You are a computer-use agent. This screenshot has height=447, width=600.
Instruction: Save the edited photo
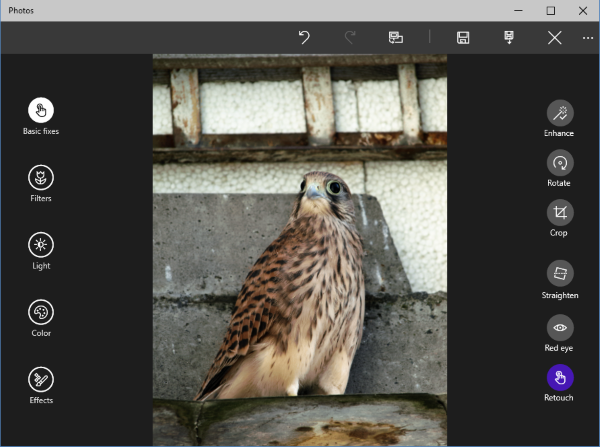click(463, 38)
